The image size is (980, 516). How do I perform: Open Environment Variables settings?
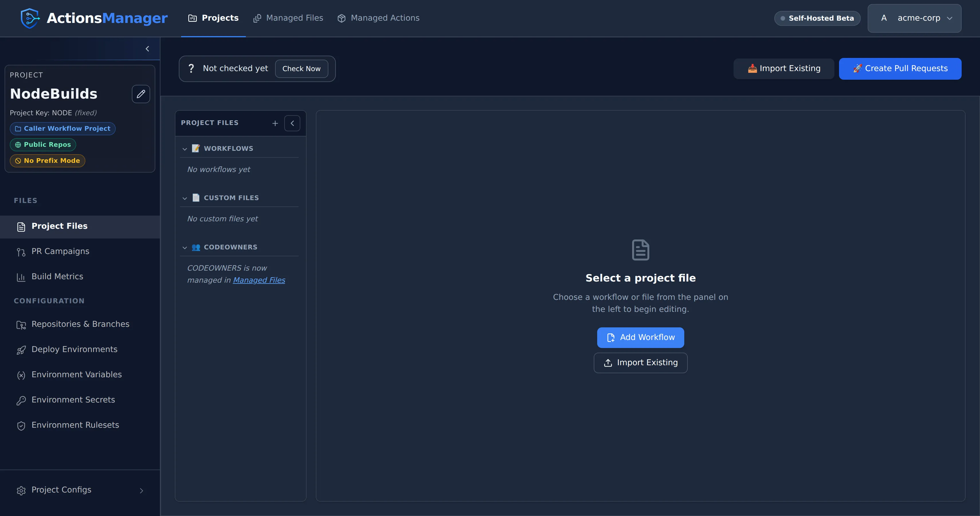coord(80,375)
